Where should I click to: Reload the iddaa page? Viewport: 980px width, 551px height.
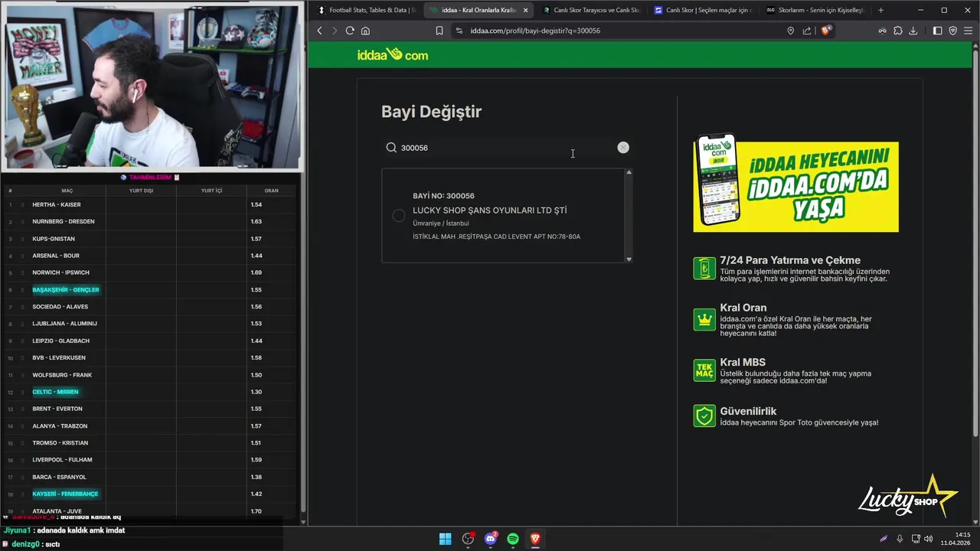pos(350,31)
